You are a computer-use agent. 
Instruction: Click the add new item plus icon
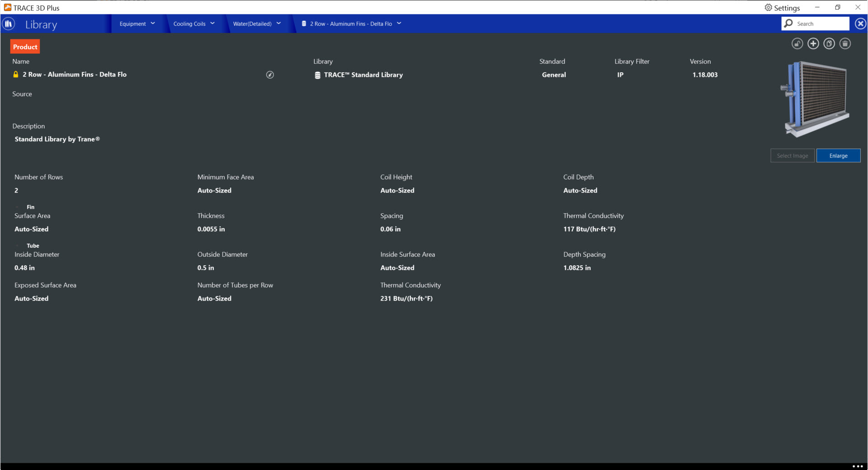[813, 44]
